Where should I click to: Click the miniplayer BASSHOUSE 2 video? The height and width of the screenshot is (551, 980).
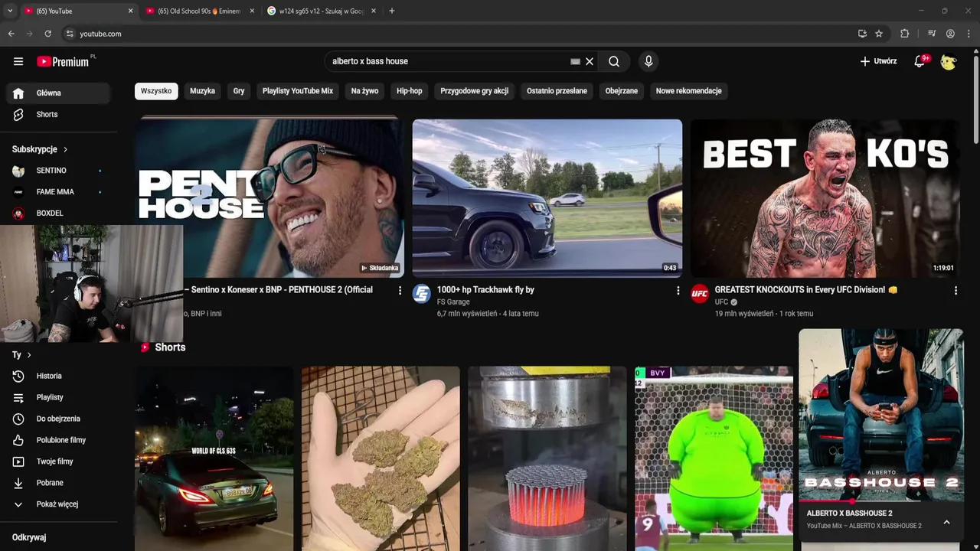pyautogui.click(x=881, y=415)
